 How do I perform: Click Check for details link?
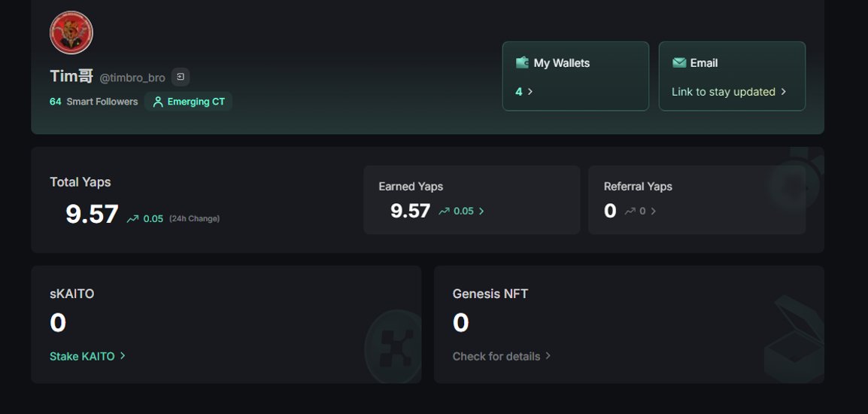(496, 356)
